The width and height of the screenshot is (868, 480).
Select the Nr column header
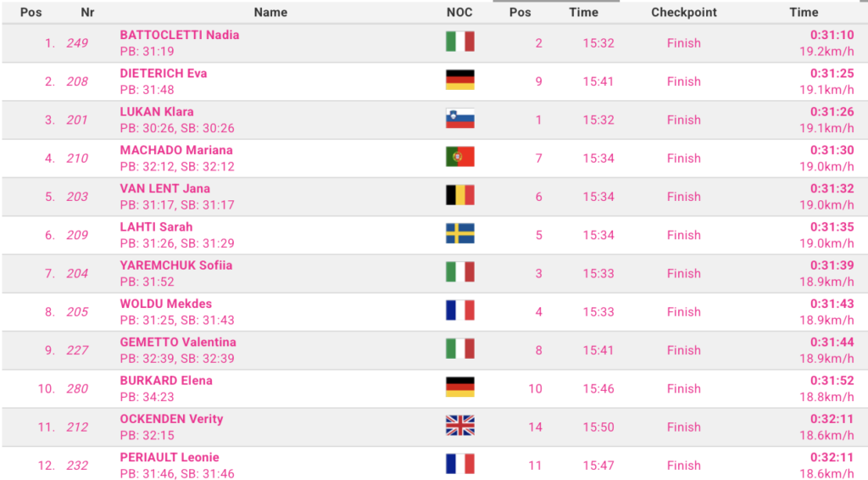pos(87,12)
